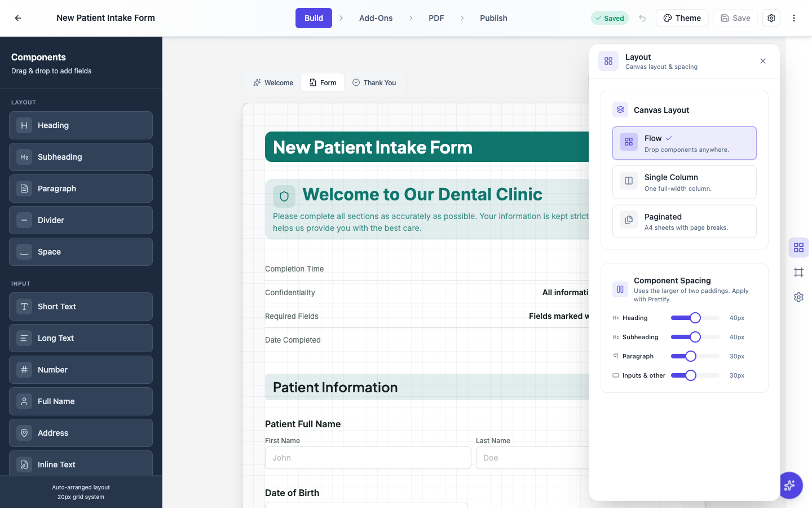Viewport: 812px width, 508px height.
Task: Add an Address field
Action: click(81, 433)
